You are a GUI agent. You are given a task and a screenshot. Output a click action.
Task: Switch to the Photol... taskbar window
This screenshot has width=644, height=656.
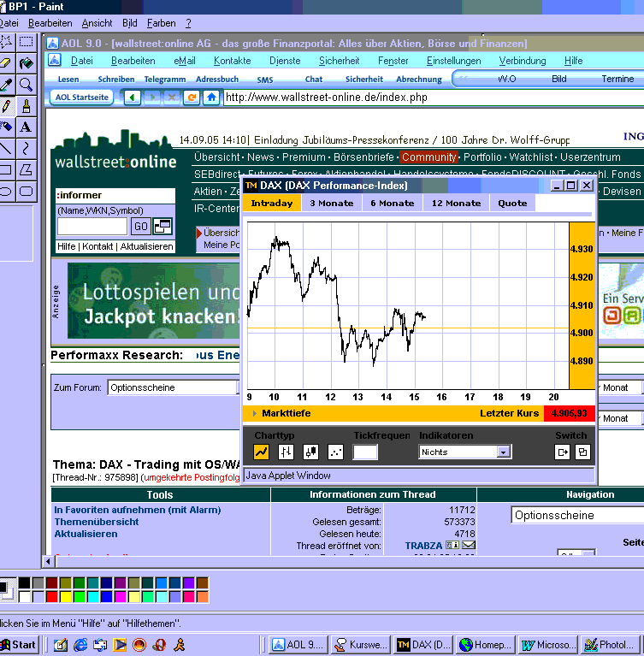click(x=612, y=645)
